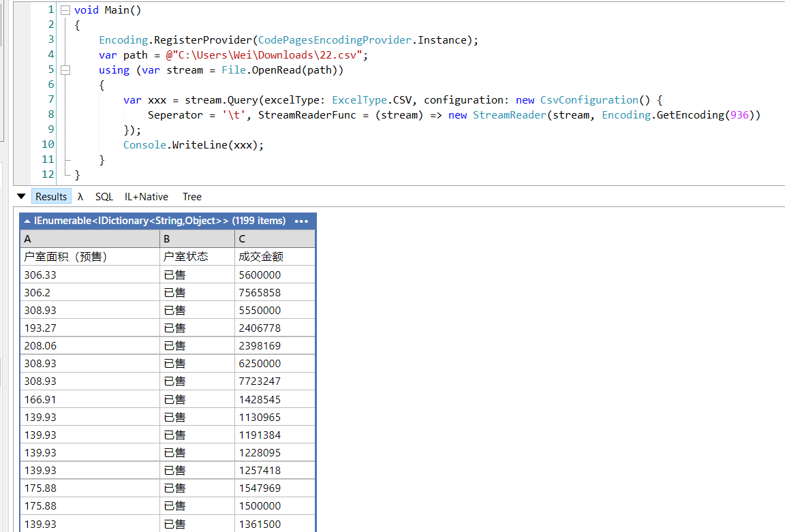Click value 1361500
This screenshot has width=785, height=532.
click(x=260, y=524)
